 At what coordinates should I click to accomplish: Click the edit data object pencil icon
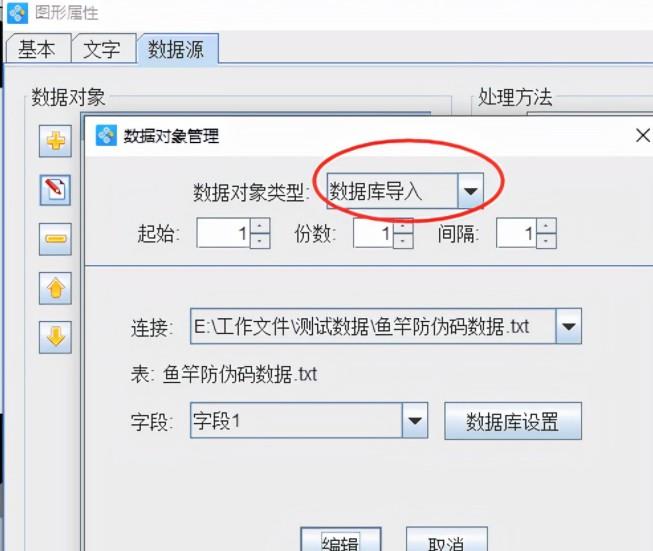tap(55, 190)
